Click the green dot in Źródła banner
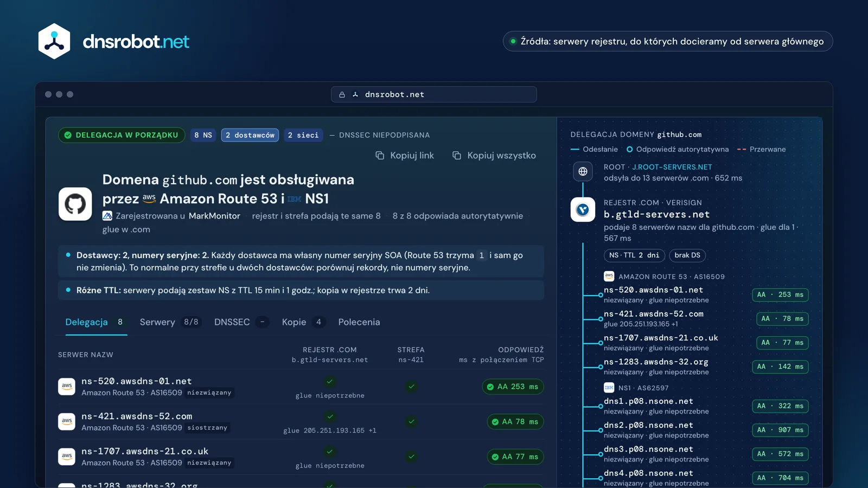 click(513, 41)
